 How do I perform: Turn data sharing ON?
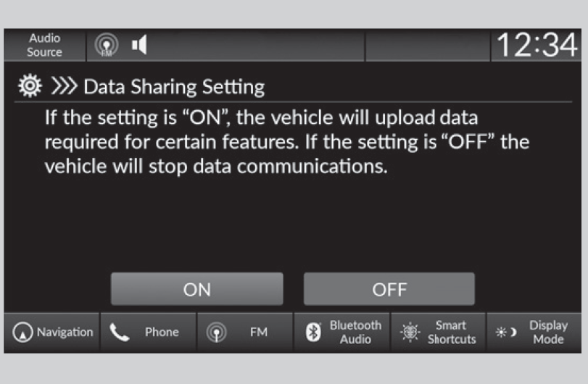196,289
